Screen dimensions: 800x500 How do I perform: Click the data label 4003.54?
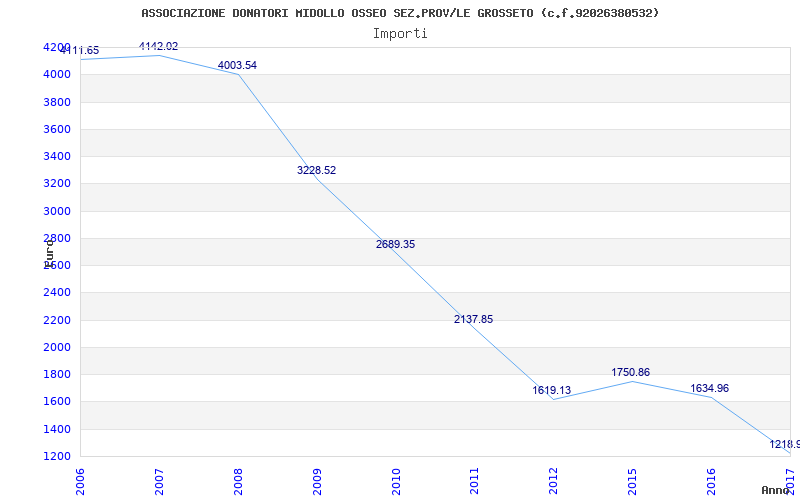tap(237, 65)
